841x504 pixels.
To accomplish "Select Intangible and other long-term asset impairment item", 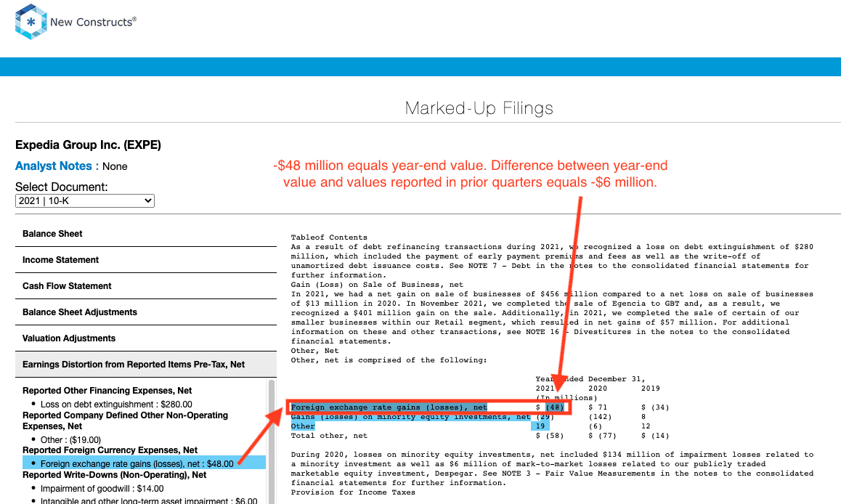I will (149, 500).
